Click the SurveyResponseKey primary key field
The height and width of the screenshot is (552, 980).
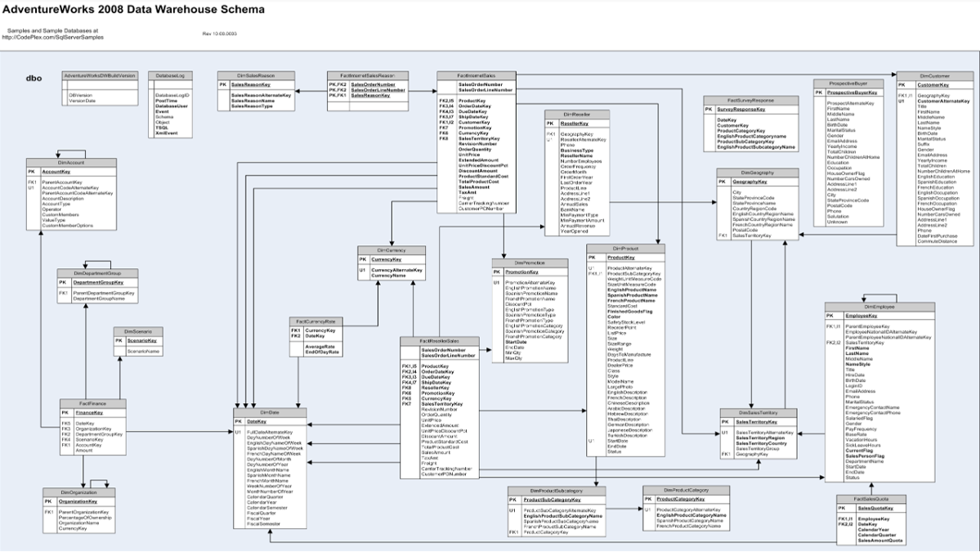click(x=741, y=110)
